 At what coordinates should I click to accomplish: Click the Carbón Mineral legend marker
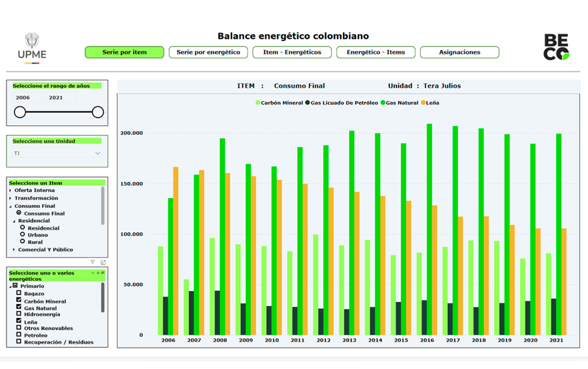(258, 103)
